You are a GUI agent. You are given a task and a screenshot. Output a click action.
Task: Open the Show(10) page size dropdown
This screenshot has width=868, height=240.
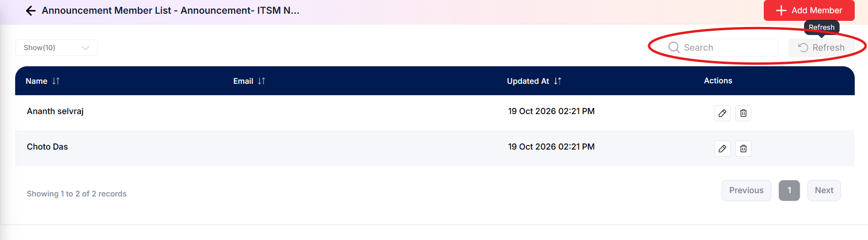click(x=56, y=48)
